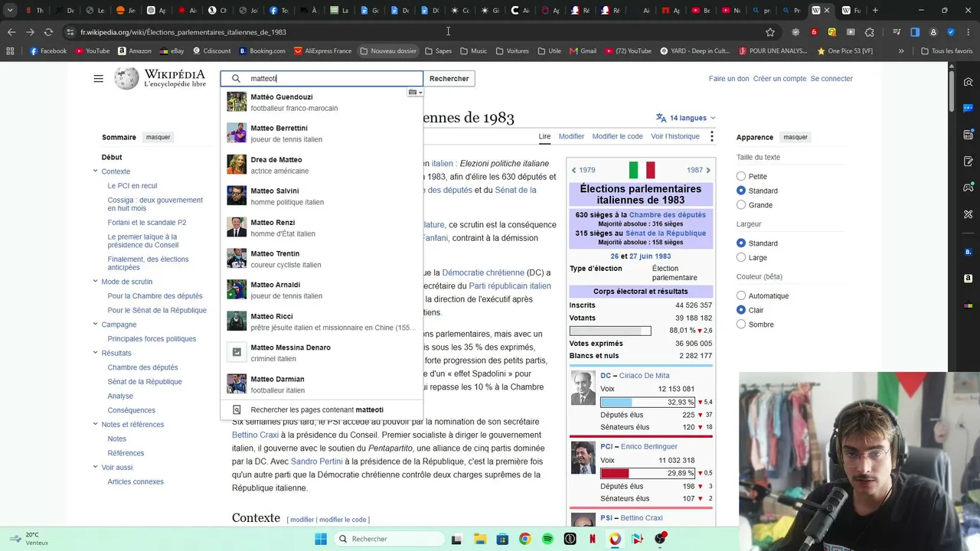Screen dimensions: 980x551
Task: Select Petite text size
Action: (741, 177)
